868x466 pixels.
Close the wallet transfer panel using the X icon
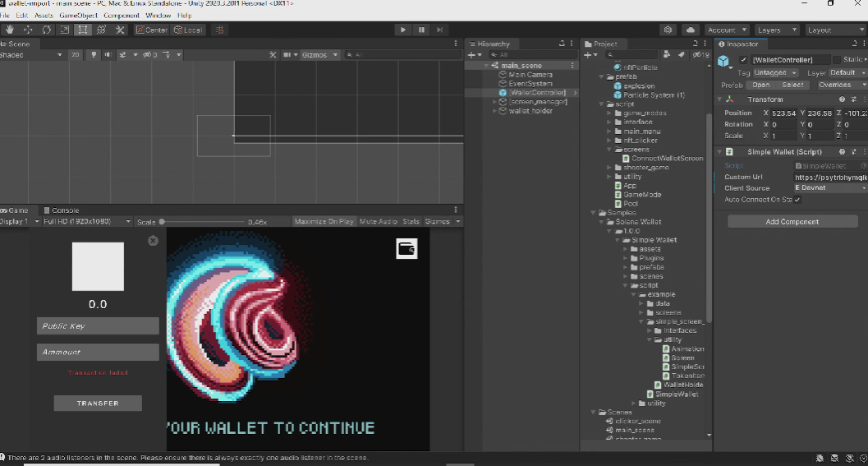point(153,241)
